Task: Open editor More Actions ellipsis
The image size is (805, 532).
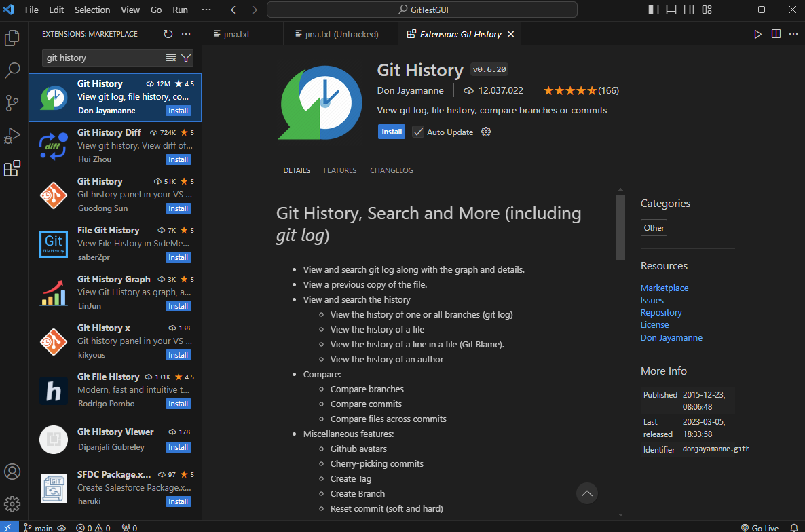Action: 793,34
